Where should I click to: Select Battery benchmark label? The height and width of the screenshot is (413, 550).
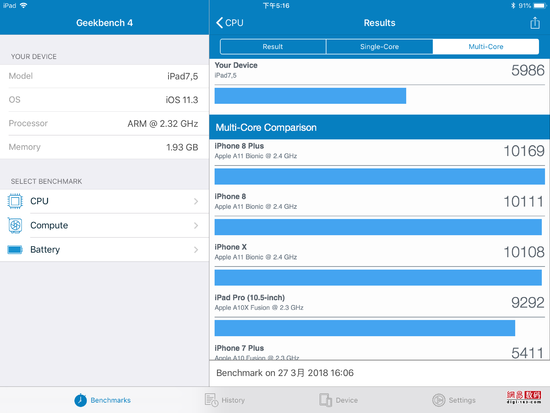(45, 249)
